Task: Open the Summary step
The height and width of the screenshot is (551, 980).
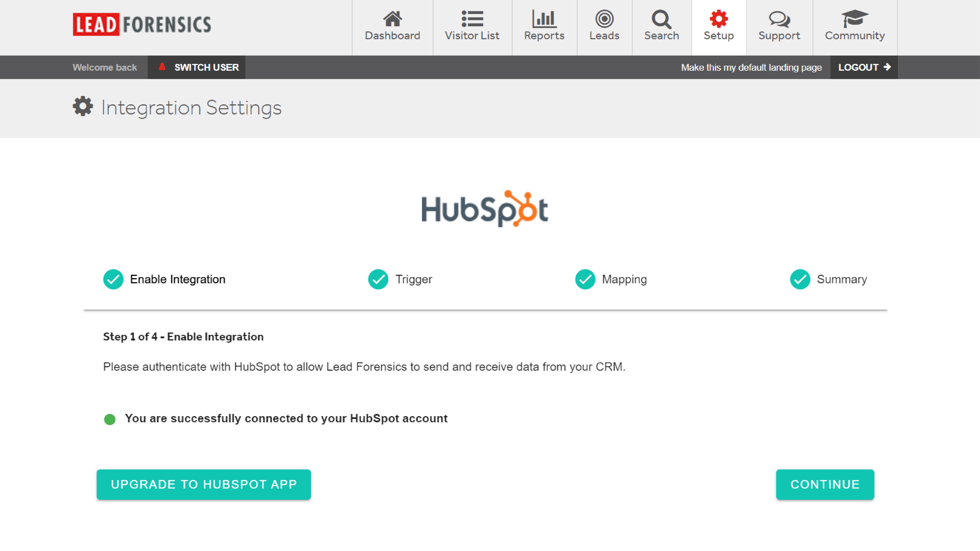Action: 842,279
